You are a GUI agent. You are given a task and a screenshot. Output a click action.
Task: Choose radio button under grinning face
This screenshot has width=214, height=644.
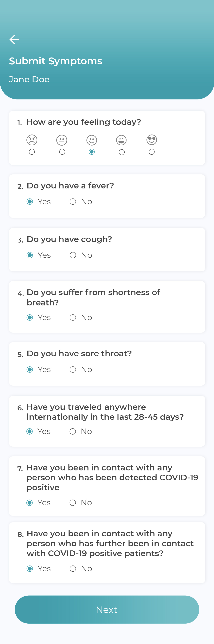[122, 152]
